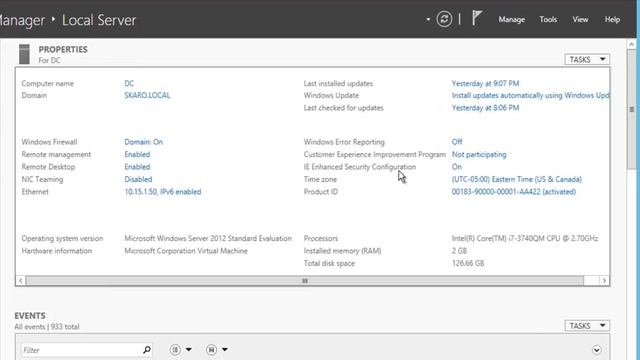Click the 126.66 GB disk space value
Viewport: 640px width, 360px height.
[468, 263]
